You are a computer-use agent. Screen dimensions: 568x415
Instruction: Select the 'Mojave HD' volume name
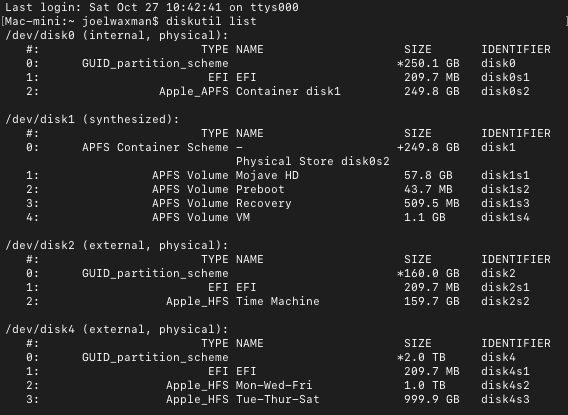click(267, 175)
